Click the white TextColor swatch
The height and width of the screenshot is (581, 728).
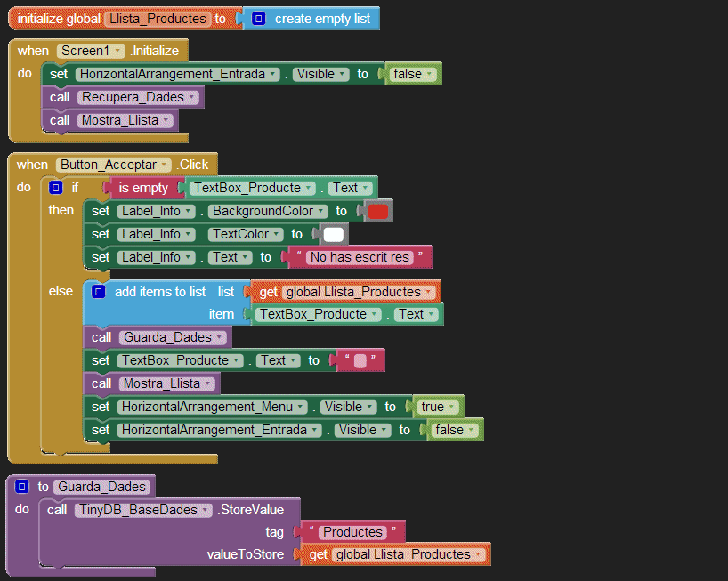tap(333, 235)
